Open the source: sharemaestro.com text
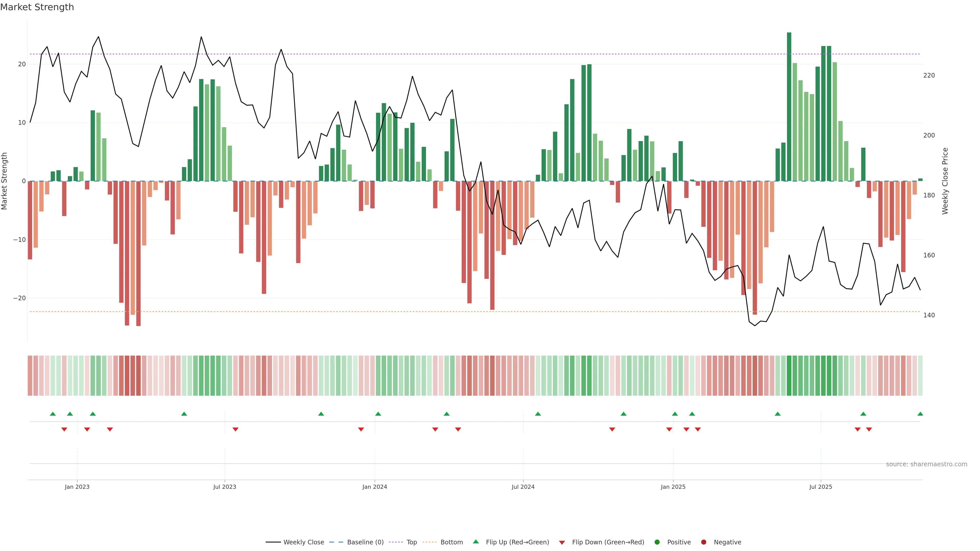The width and height of the screenshot is (980, 551). point(926,464)
